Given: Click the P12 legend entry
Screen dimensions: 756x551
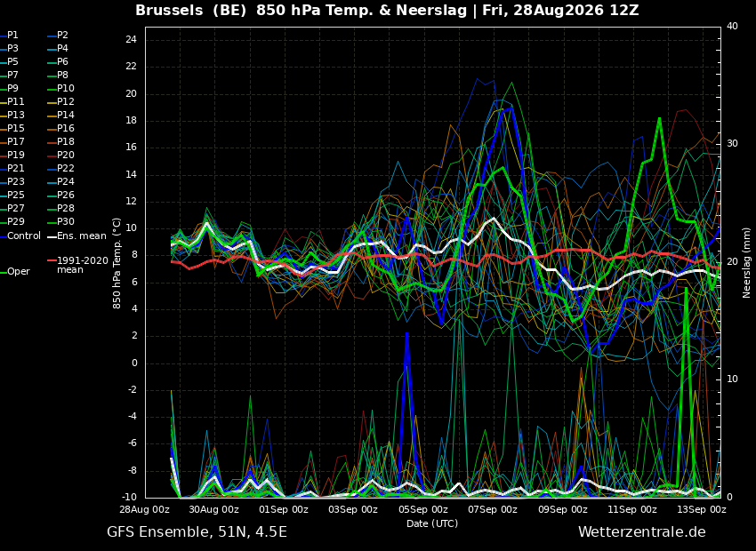Looking at the screenshot, I should [61, 101].
